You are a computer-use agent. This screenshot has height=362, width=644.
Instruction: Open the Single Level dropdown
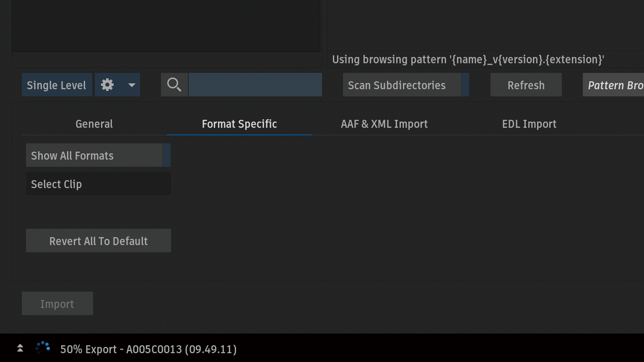pos(57,85)
